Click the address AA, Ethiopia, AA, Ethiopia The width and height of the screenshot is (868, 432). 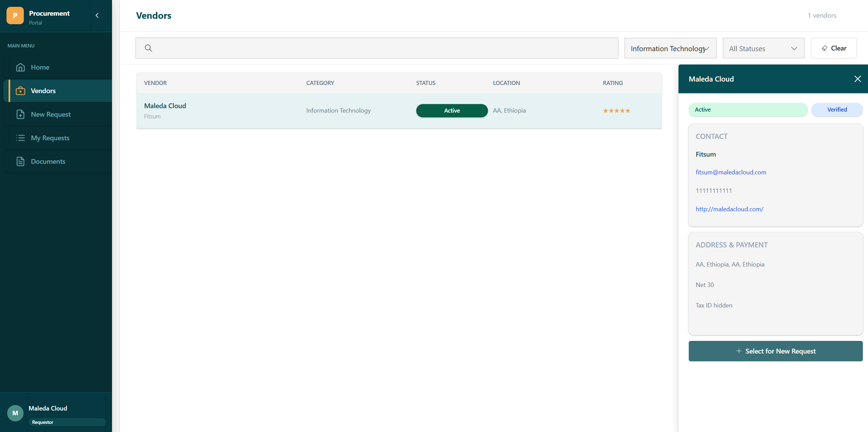(x=730, y=264)
